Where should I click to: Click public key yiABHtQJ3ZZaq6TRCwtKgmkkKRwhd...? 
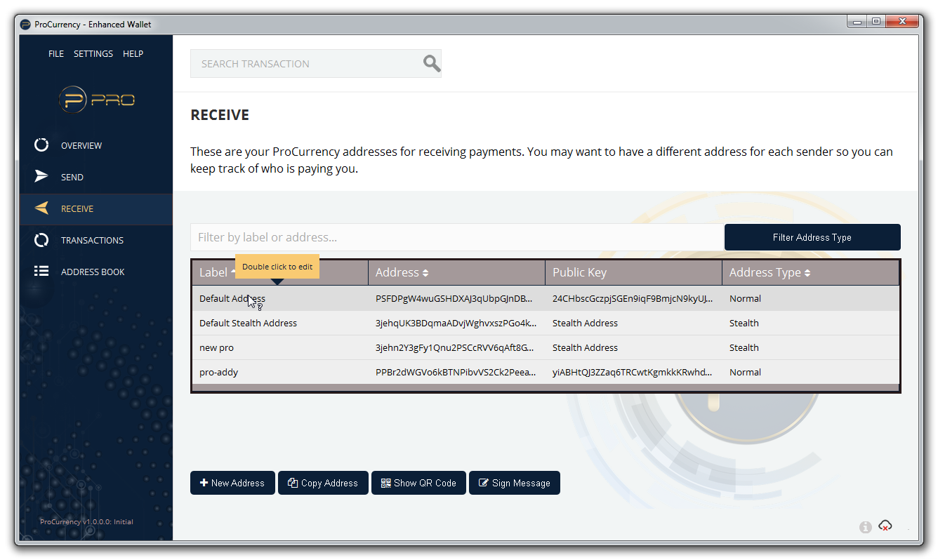pos(633,373)
